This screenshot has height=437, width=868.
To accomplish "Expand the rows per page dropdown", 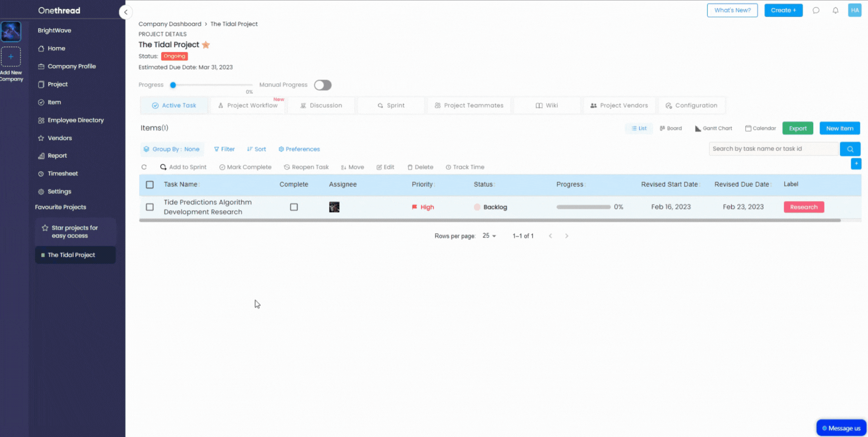I will (x=489, y=236).
